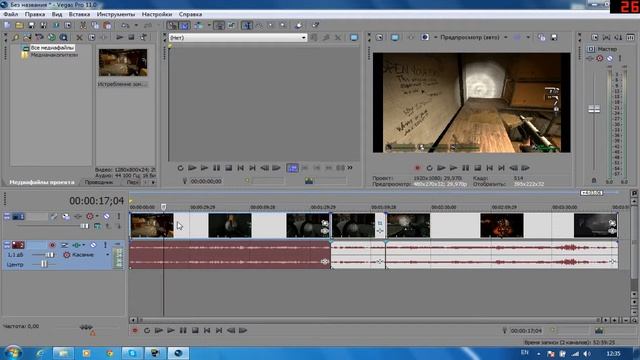This screenshot has width=640, height=360.
Task: Click the timeline playhead marker
Action: (163, 207)
